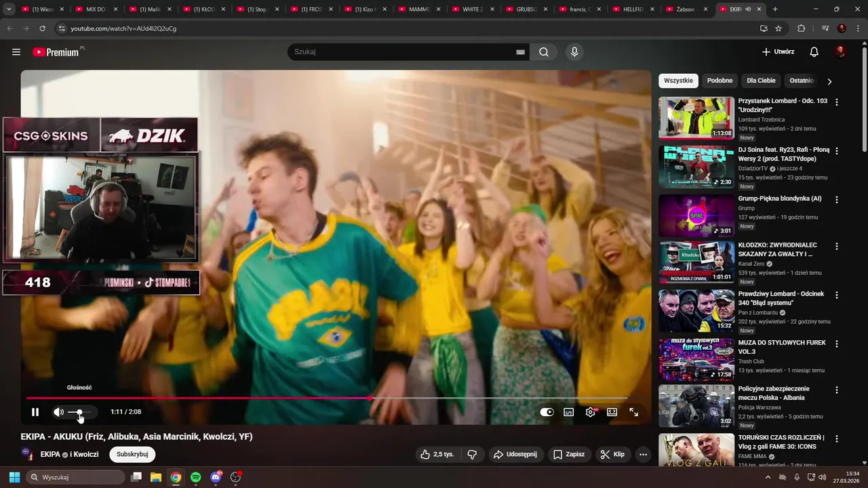Open Discord from the taskbar
The width and height of the screenshot is (868, 488).
216,477
